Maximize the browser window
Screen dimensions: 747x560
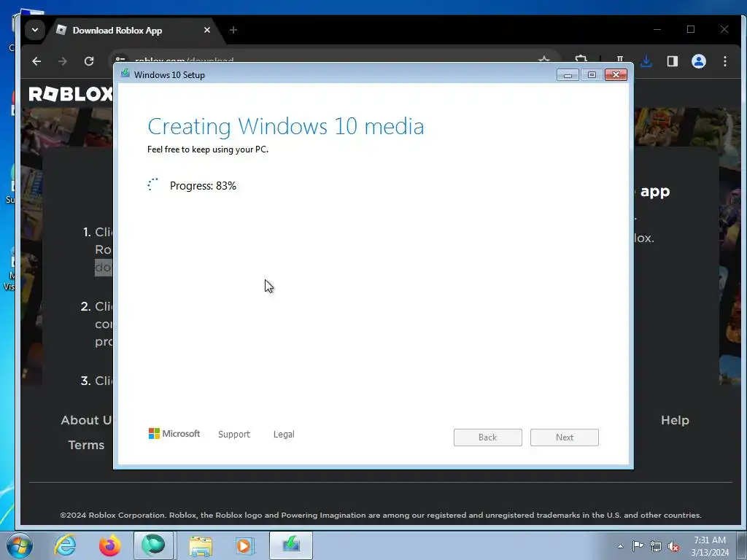click(690, 29)
